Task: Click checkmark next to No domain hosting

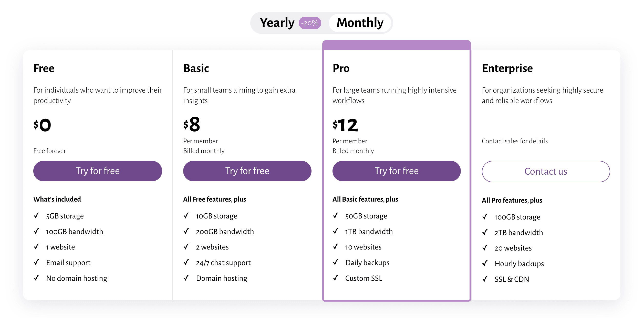Action: point(36,278)
